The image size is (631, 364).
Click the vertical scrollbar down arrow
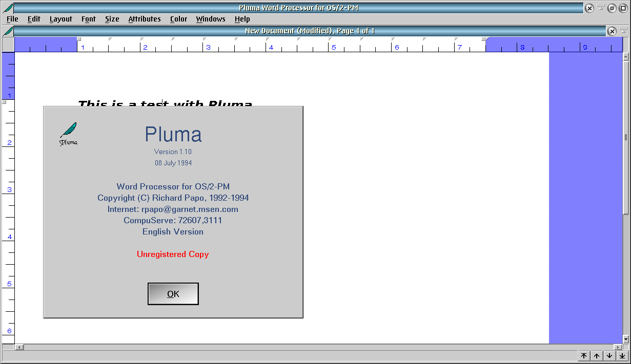[625, 339]
